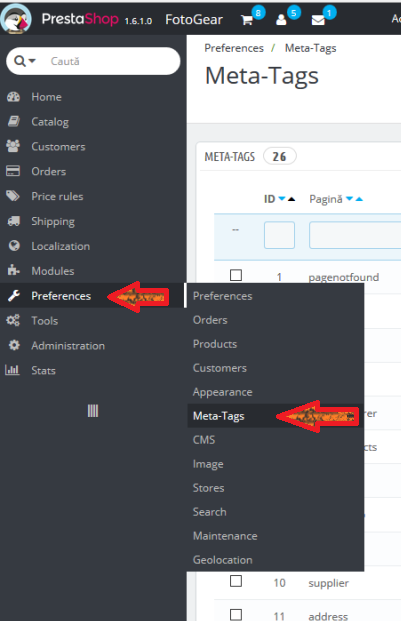Sort Pagină column descending with down arrow
The height and width of the screenshot is (621, 401).
[349, 198]
